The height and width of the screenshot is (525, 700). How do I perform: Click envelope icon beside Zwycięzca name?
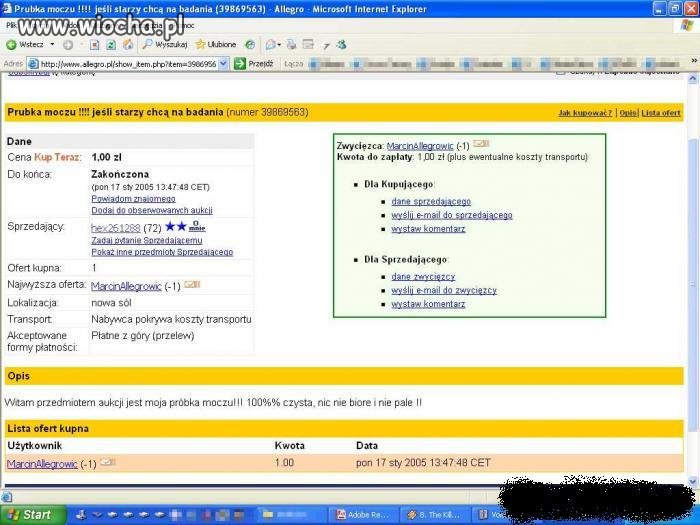481,143
